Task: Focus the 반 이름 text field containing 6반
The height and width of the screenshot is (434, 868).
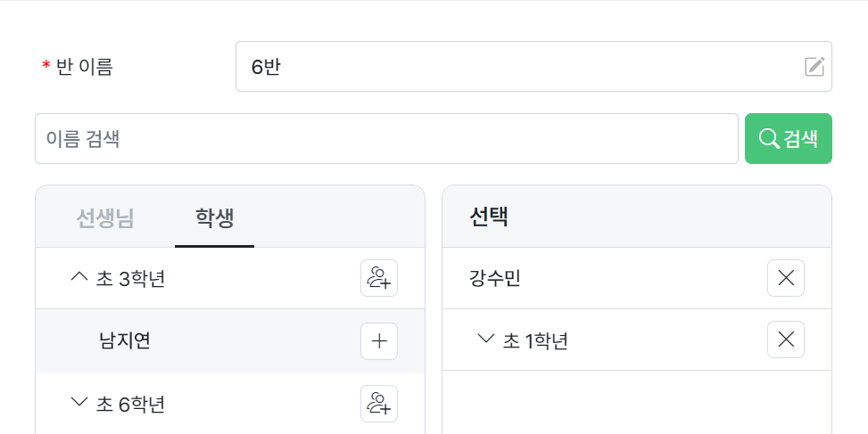Action: click(x=517, y=67)
